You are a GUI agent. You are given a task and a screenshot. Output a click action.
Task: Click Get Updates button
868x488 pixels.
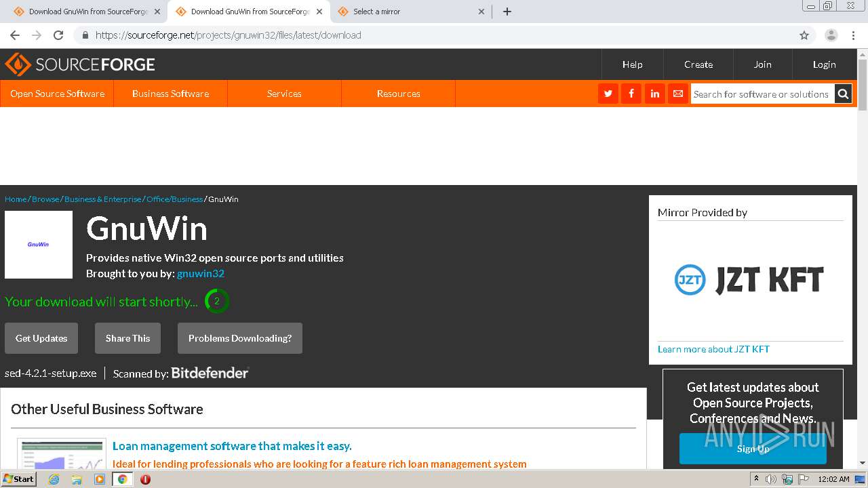[41, 338]
